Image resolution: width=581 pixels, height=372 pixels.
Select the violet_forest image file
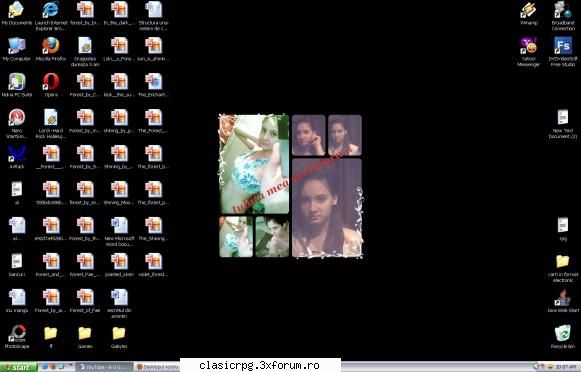(x=153, y=265)
